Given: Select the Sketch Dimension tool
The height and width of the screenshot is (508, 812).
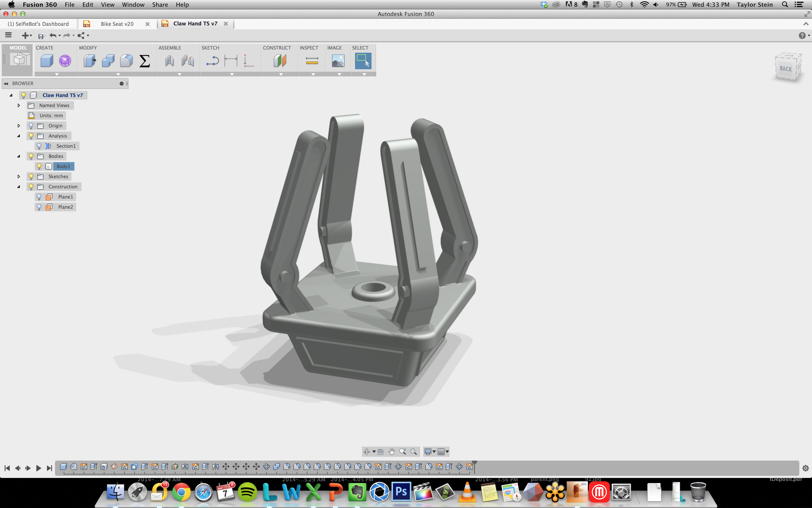Looking at the screenshot, I should (x=231, y=61).
